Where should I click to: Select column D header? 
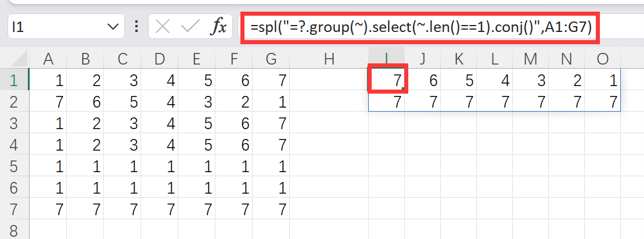160,59
